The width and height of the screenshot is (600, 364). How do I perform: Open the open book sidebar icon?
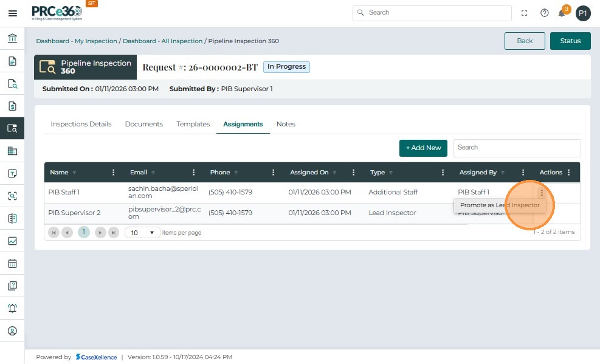pos(12,218)
